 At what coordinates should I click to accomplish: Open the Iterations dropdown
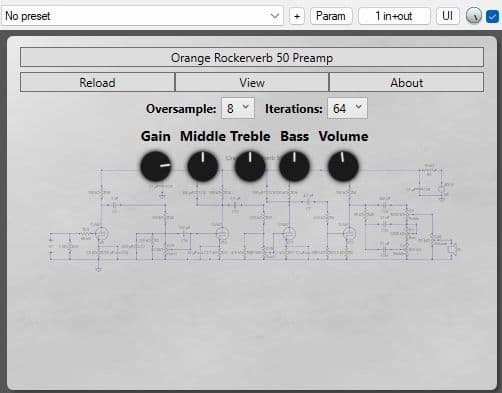click(x=347, y=108)
